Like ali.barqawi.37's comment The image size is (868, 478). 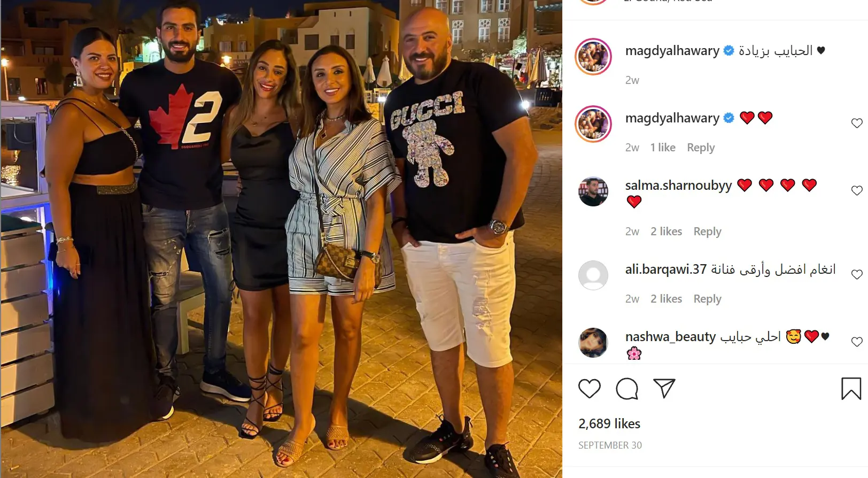click(857, 275)
